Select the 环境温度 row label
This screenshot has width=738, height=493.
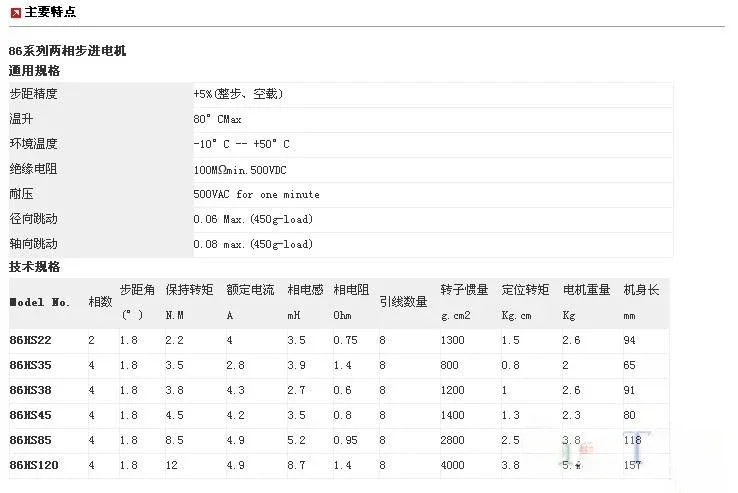pyautogui.click(x=33, y=144)
